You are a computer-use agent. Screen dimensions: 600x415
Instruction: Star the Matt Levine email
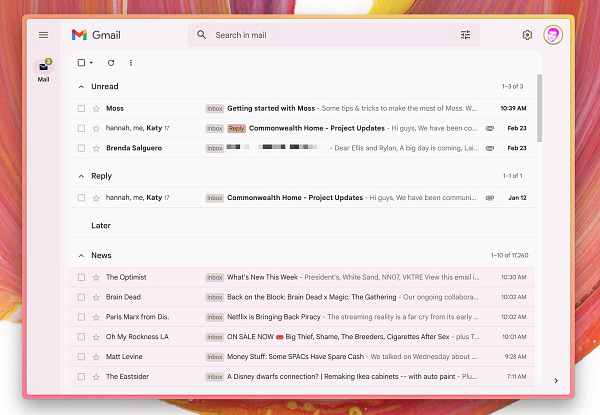coord(96,357)
